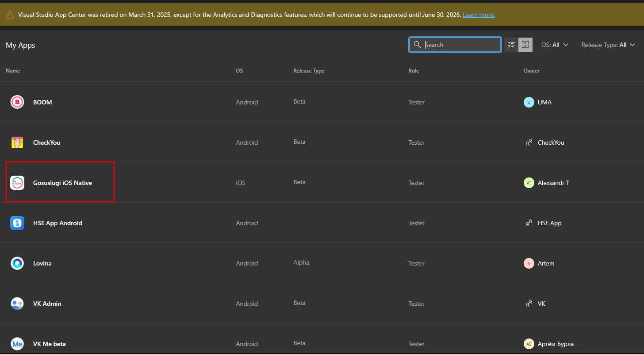Click the Lovina app icon

(17, 263)
